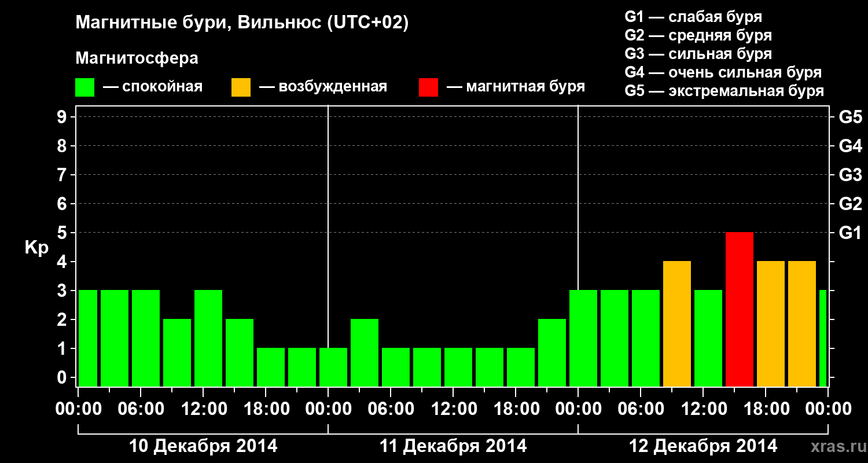Click '18:00' time label above 10 Декабря
Image resolution: width=868 pixels, height=463 pixels.
(x=266, y=409)
